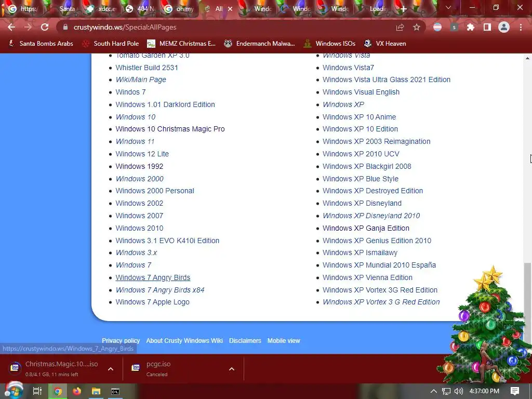This screenshot has width=532, height=399.
Task: Close the All Pages tab
Action: (230, 9)
